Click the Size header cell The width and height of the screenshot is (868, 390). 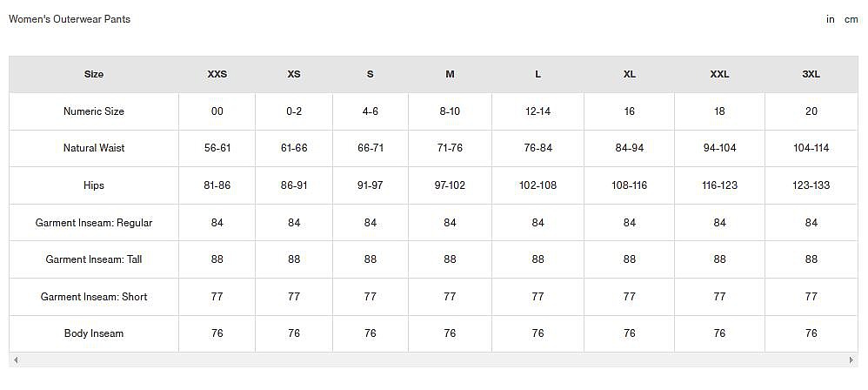tap(94, 74)
